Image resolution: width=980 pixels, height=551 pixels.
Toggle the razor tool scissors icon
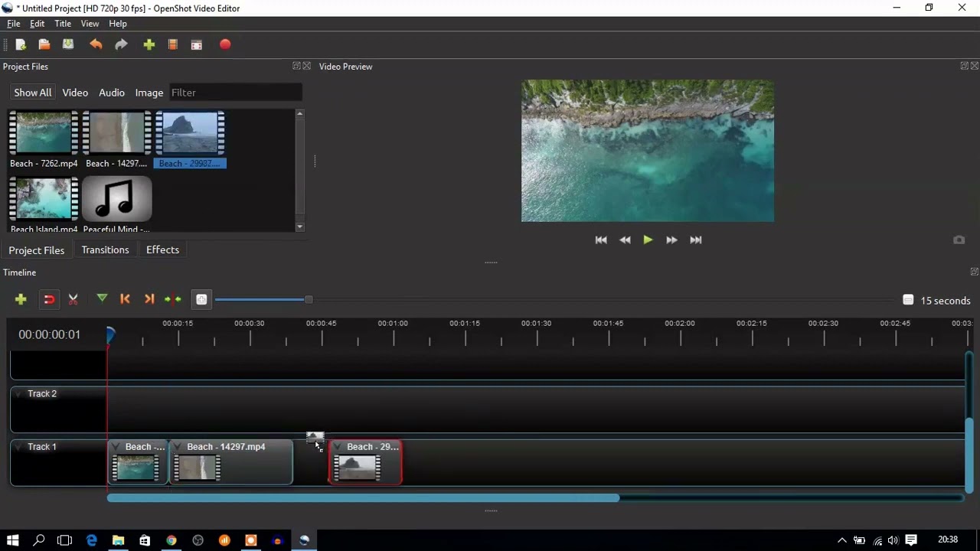(73, 299)
